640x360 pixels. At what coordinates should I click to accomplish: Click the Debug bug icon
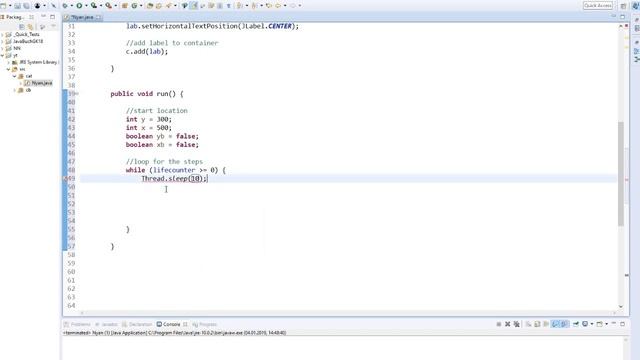tap(65, 6)
